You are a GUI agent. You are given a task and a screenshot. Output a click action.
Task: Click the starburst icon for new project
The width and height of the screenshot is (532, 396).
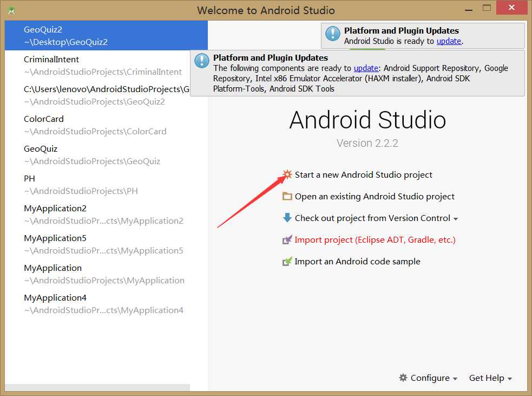tap(287, 174)
